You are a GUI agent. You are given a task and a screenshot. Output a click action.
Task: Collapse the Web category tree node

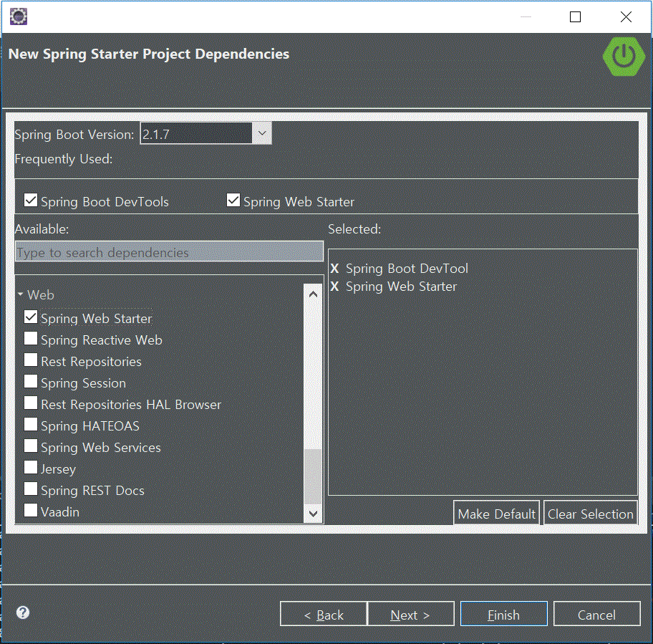click(x=20, y=294)
